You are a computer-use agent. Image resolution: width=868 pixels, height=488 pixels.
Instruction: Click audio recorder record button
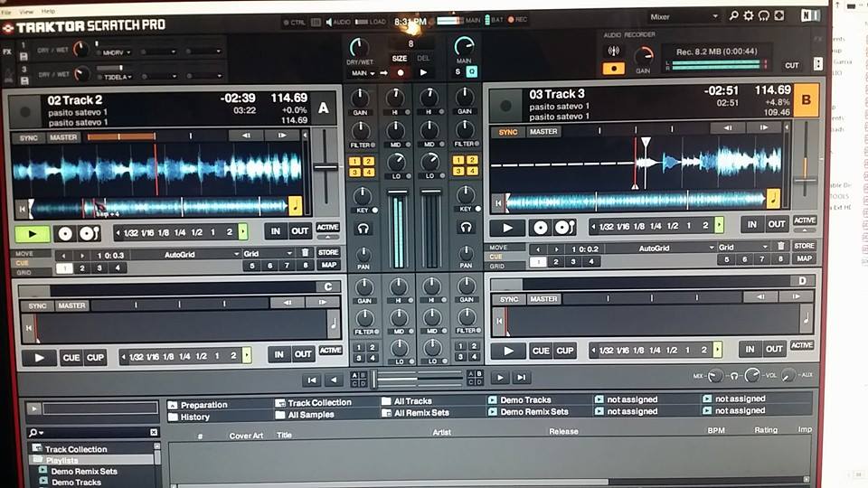click(613, 69)
